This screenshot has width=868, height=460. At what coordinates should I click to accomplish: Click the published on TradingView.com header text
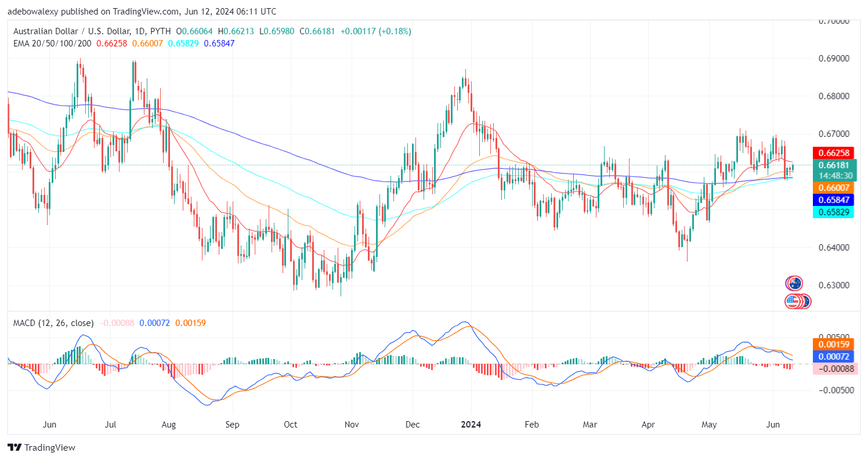point(121,11)
